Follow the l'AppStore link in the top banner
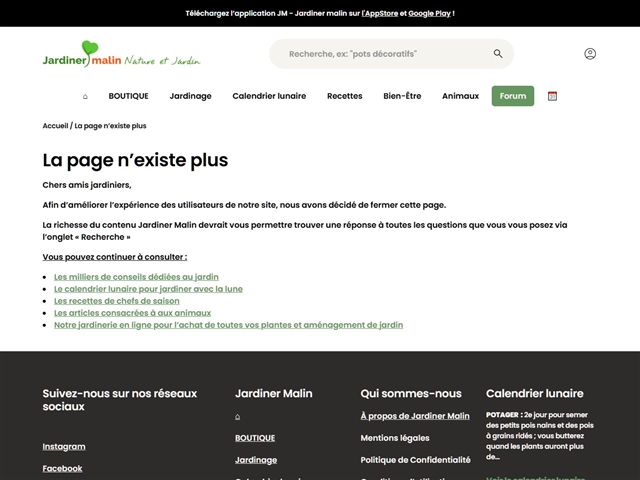Image resolution: width=640 pixels, height=480 pixels. pyautogui.click(x=380, y=13)
